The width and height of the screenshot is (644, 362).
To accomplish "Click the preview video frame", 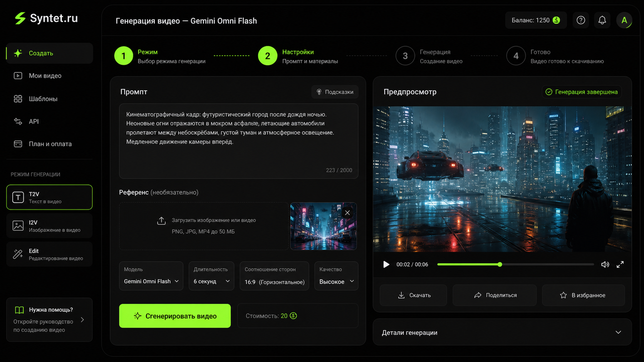I will coord(502,179).
